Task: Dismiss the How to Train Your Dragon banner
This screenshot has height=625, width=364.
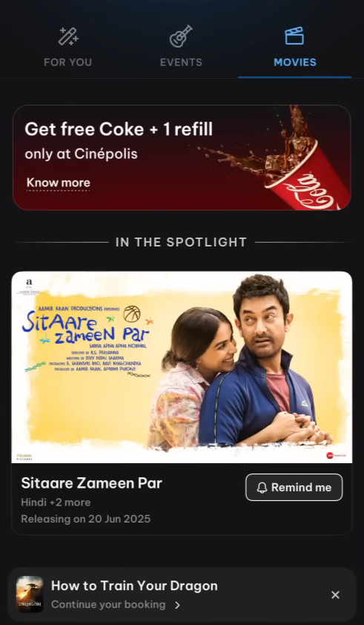Action: click(x=335, y=595)
